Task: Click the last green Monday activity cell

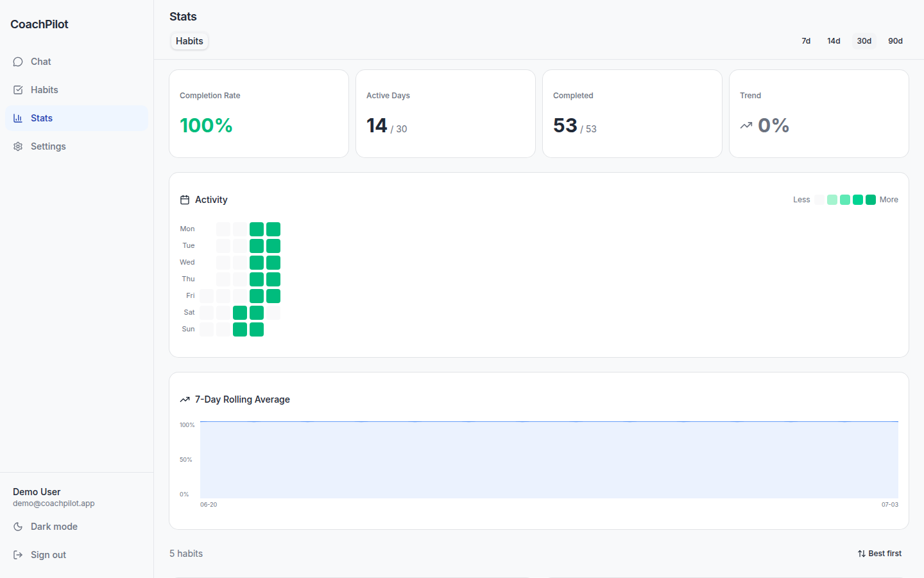Action: (x=273, y=229)
